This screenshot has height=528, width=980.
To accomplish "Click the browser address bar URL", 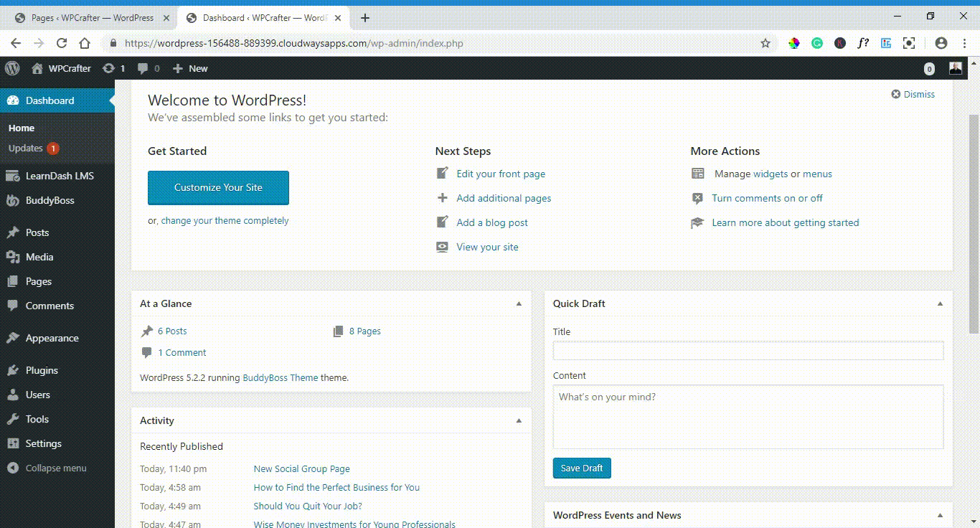I will click(294, 43).
